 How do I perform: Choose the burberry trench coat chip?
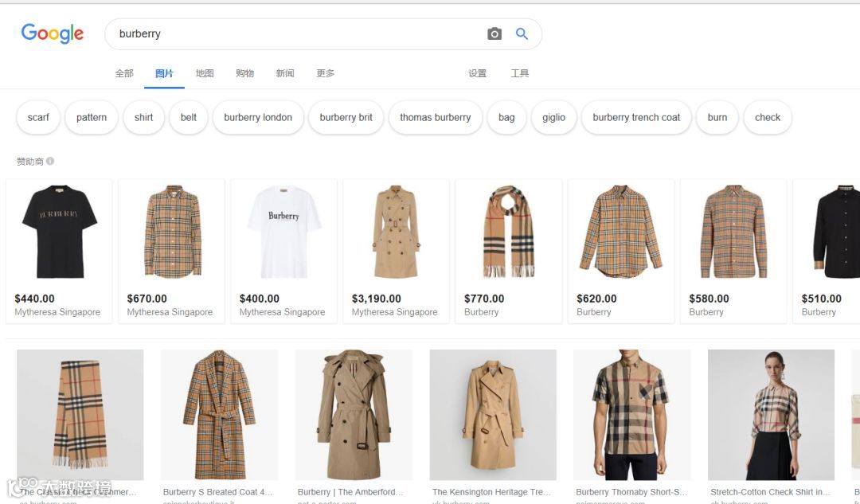point(636,117)
